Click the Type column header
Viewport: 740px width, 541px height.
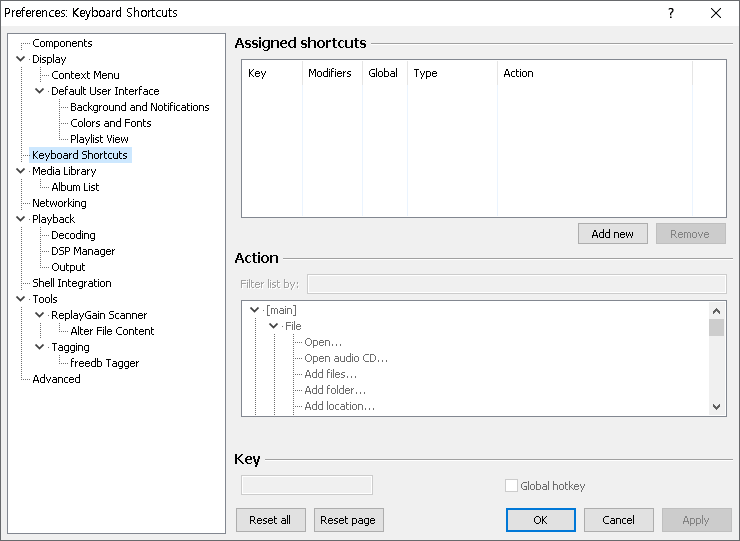click(x=452, y=73)
